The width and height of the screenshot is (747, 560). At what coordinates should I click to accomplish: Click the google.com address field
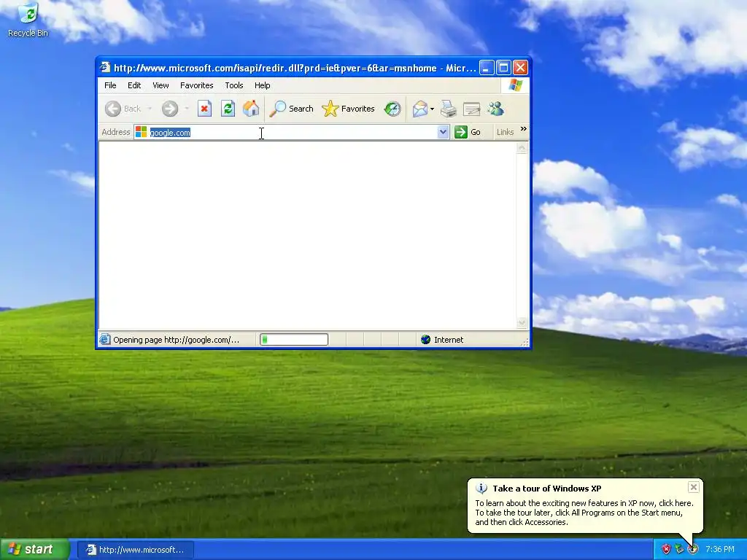pyautogui.click(x=293, y=133)
